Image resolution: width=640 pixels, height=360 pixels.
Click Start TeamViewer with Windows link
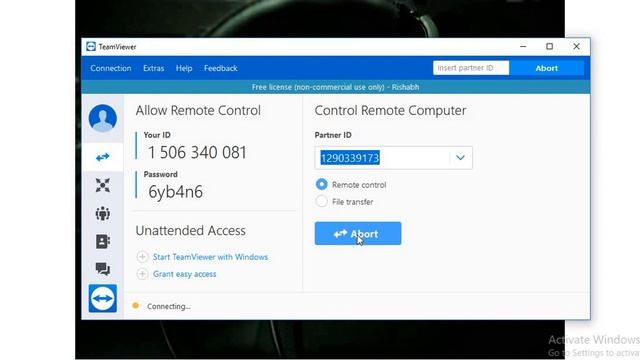point(211,257)
